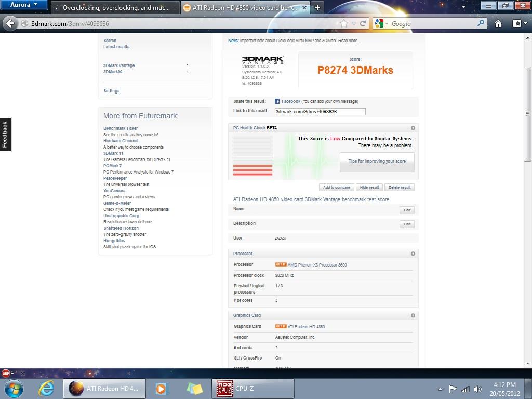532x399 pixels.
Task: Click the search magnifier icon
Action: tap(481, 23)
